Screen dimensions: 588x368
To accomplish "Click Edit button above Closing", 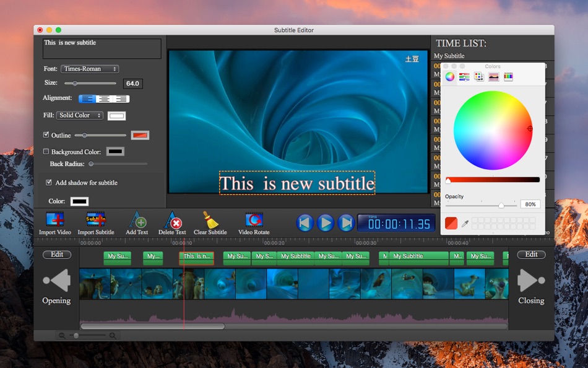I will pyautogui.click(x=531, y=255).
